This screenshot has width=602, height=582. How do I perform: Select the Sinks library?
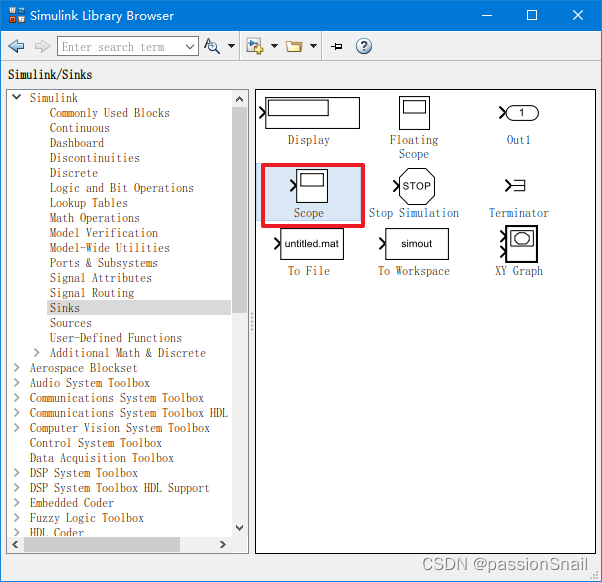(139, 308)
